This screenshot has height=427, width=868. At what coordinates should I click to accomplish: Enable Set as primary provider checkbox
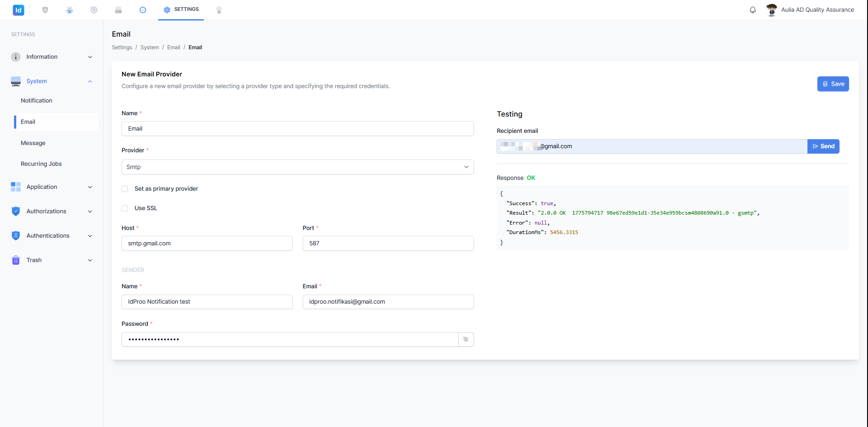[125, 189]
